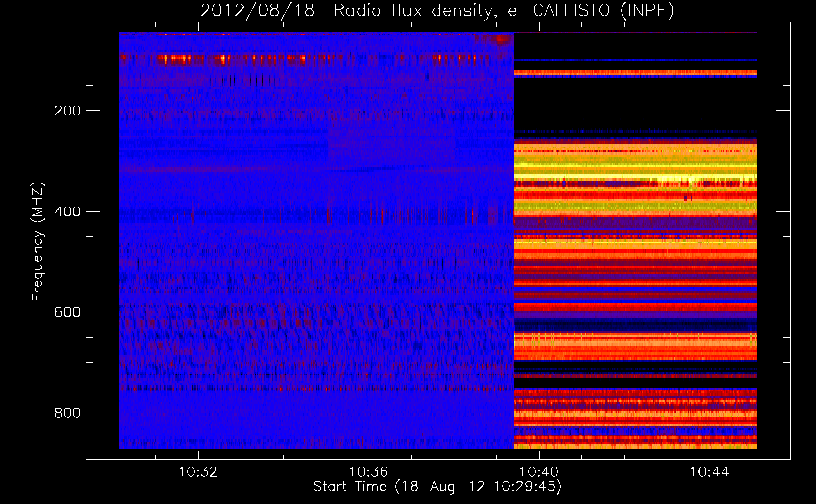Click the 10:32 time tick label

click(198, 472)
